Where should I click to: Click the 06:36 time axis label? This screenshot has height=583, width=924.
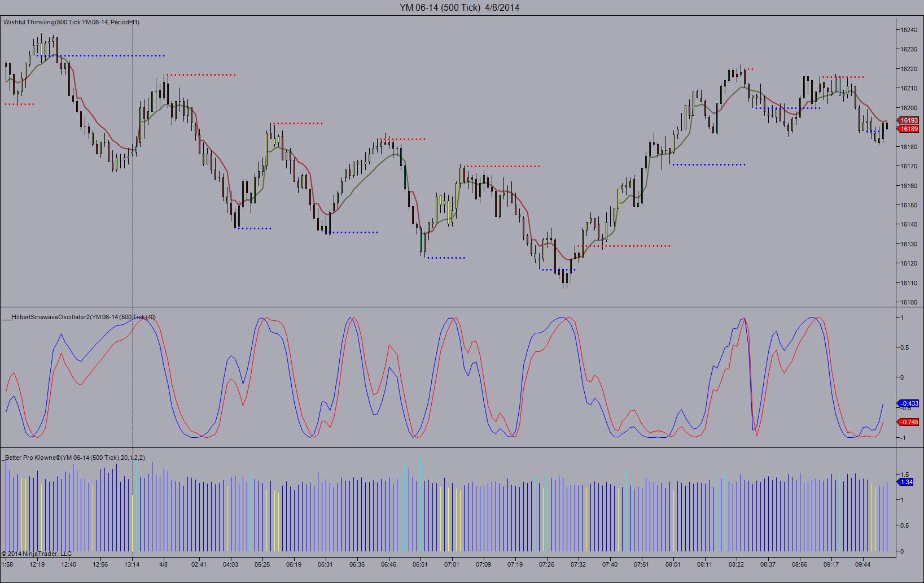pos(357,564)
